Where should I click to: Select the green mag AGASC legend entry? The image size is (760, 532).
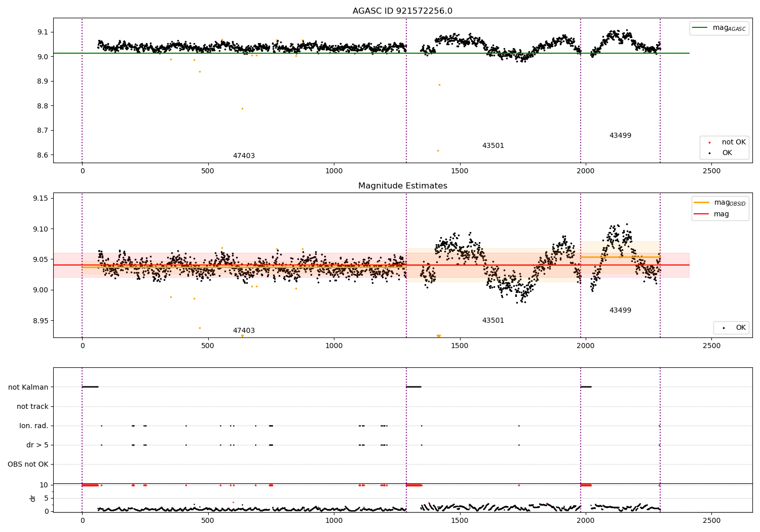719,28
